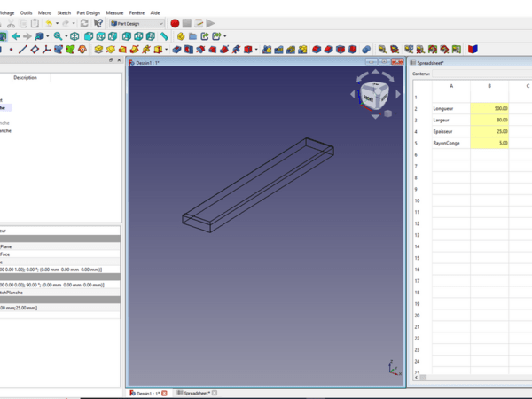532x399 pixels.
Task: Open the Measure menu
Action: pyautogui.click(x=114, y=13)
